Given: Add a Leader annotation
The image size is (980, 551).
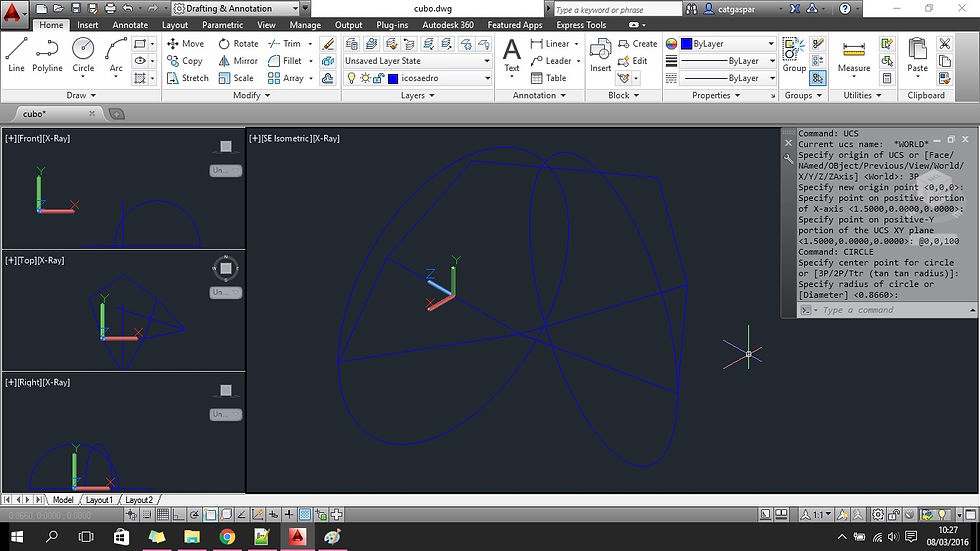Looking at the screenshot, I should tap(551, 61).
